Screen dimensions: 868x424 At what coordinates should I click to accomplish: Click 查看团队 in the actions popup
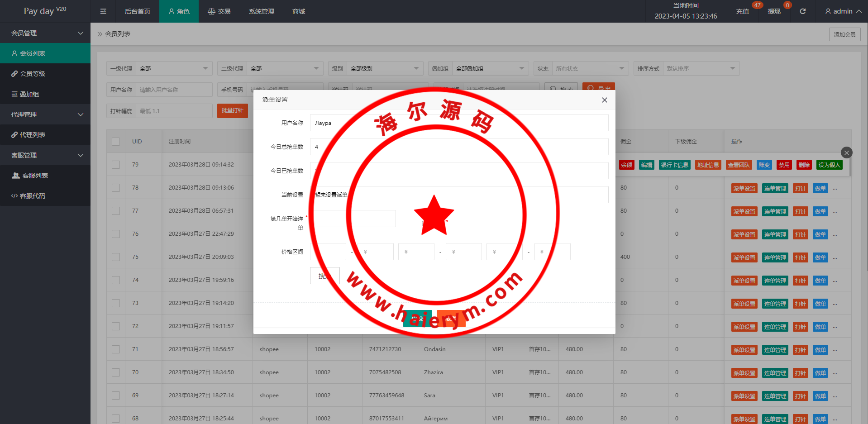point(739,165)
